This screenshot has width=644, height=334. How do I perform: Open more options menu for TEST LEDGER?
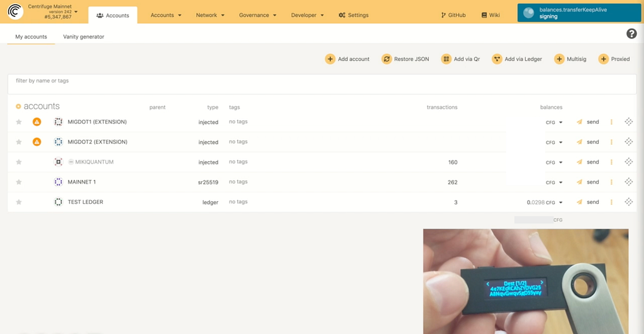611,202
